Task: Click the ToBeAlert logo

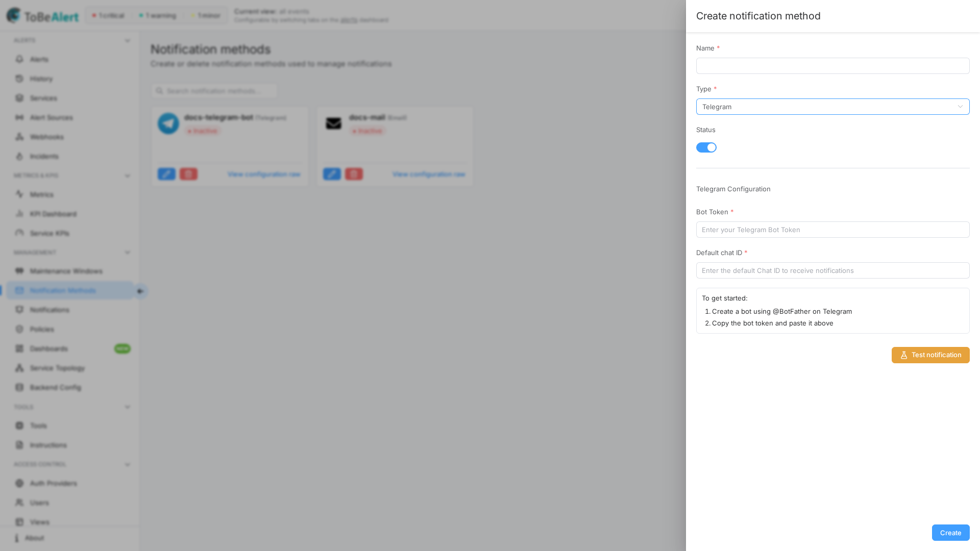Action: 42,16
